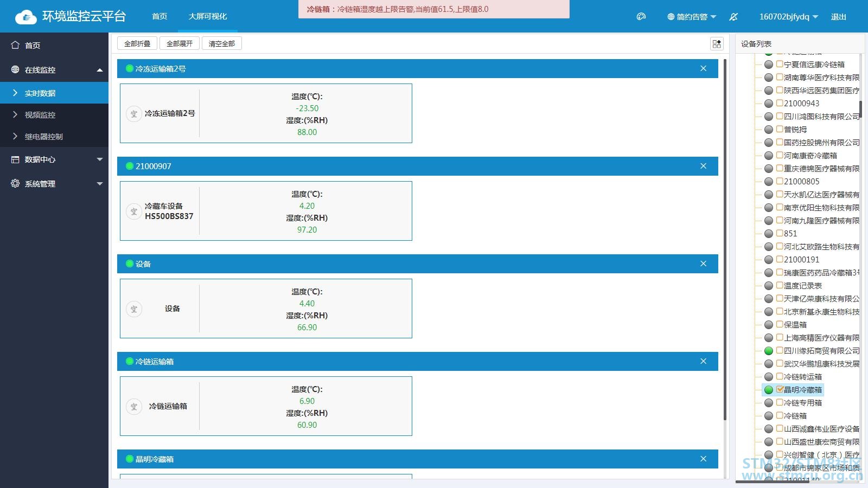Click green status dot beside 晶明冷藏箱 in device list
868x488 pixels.
click(769, 390)
